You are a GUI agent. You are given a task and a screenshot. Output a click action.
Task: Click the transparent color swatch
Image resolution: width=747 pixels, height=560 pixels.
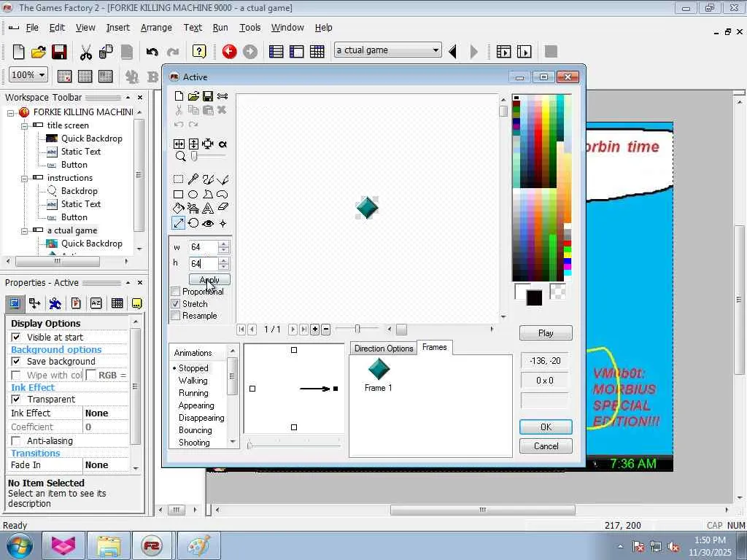(x=557, y=292)
